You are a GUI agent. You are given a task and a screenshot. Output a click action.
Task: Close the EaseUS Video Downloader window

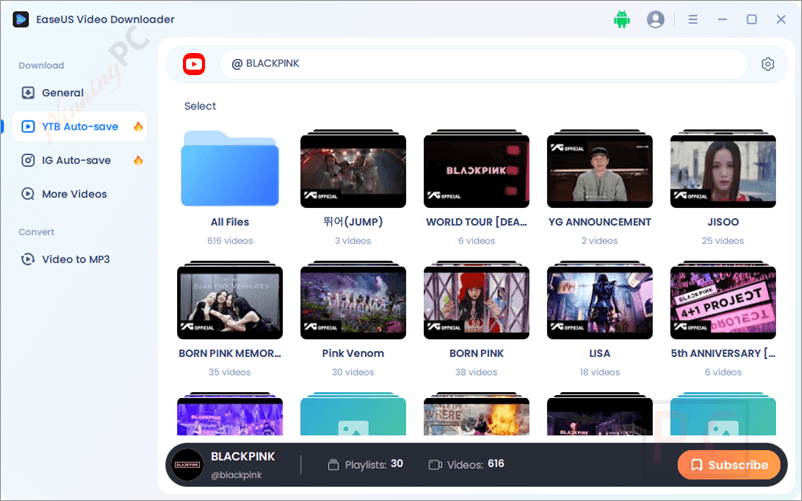coord(781,19)
